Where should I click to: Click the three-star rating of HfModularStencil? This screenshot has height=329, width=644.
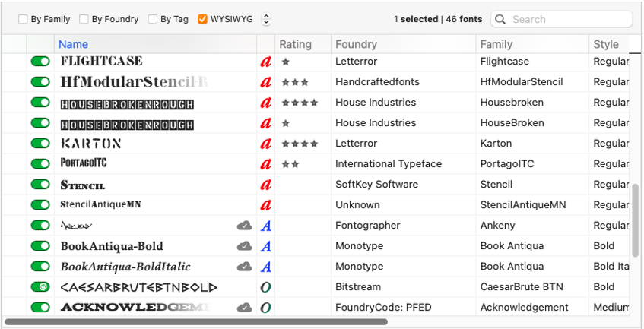(x=295, y=82)
